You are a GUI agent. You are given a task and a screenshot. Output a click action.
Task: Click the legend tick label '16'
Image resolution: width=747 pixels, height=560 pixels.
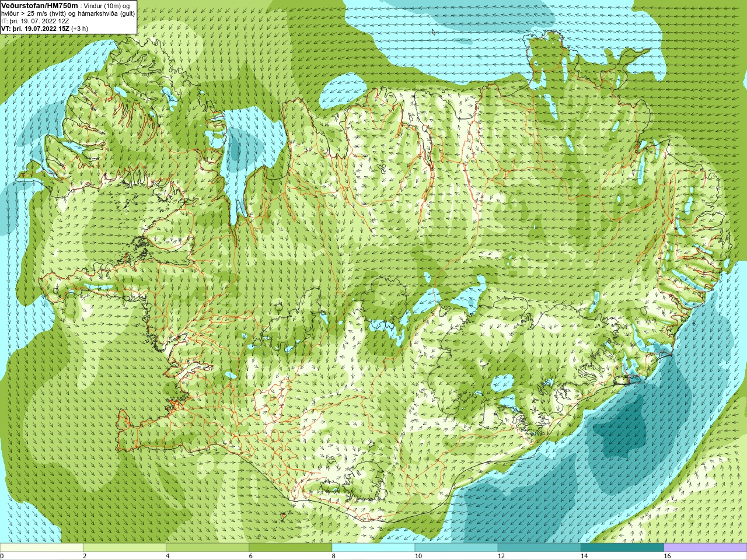(x=667, y=556)
